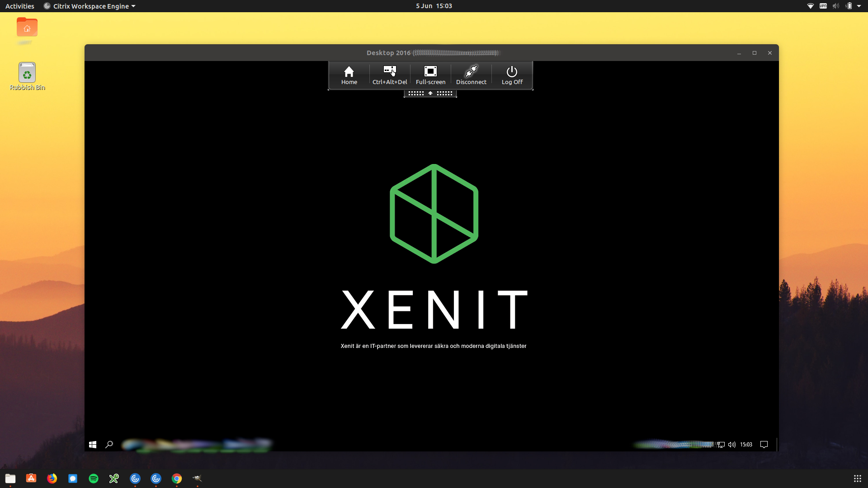Show remote taskbar clock 15:03

click(x=746, y=445)
